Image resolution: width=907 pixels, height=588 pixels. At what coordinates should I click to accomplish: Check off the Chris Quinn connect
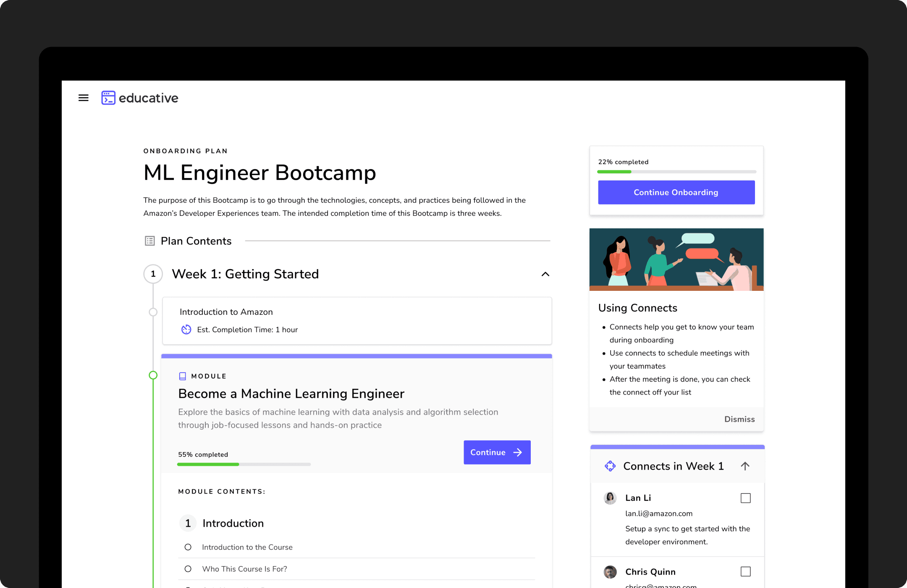click(745, 572)
